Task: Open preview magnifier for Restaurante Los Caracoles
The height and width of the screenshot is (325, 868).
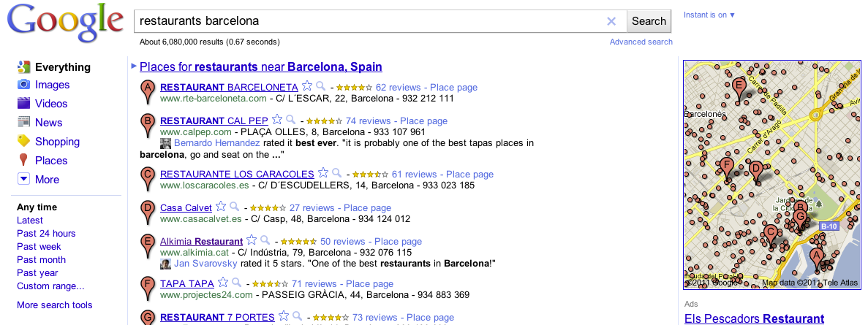Action: tap(336, 174)
